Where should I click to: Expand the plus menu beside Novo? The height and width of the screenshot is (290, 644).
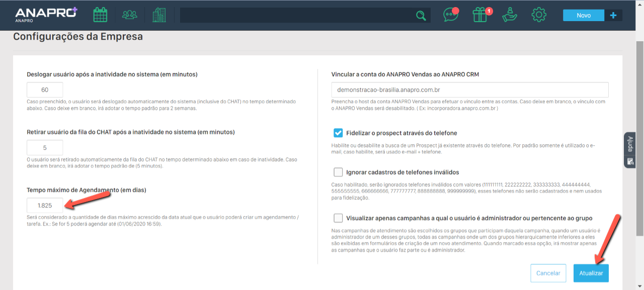tap(613, 15)
